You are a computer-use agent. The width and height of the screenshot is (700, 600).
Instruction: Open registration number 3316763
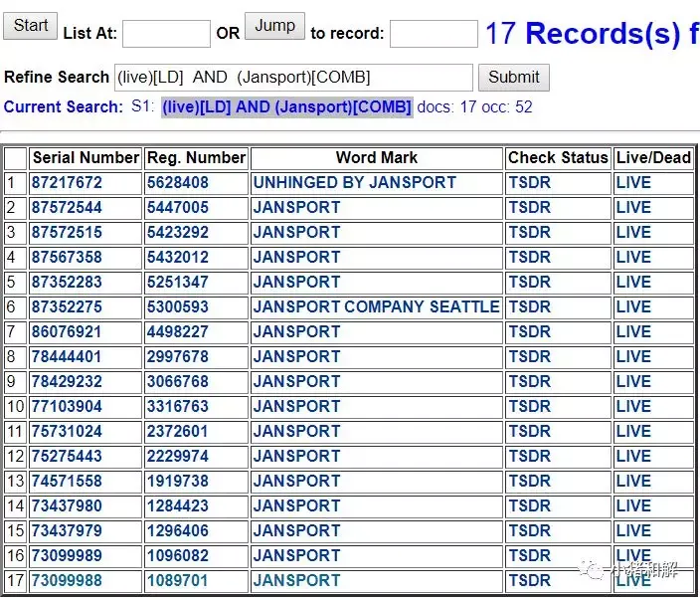tap(178, 407)
